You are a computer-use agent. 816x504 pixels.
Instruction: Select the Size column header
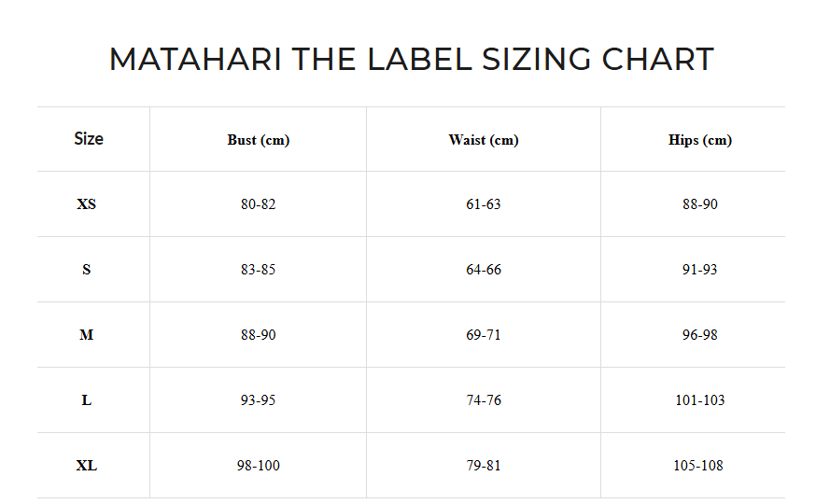pyautogui.click(x=89, y=139)
